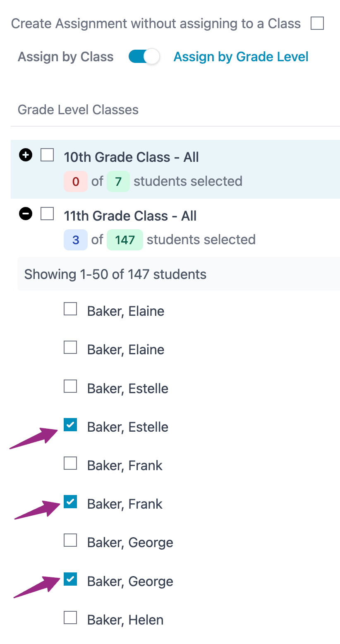Select the Baker, Helen checkbox

point(70,618)
